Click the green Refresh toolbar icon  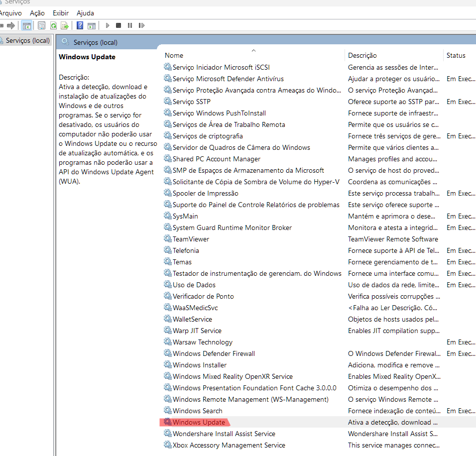(53, 25)
